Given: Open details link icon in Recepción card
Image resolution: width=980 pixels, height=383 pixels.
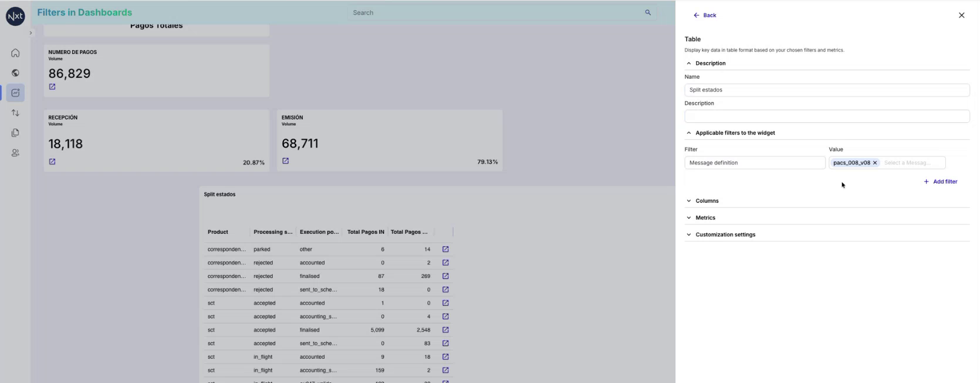Looking at the screenshot, I should (52, 162).
